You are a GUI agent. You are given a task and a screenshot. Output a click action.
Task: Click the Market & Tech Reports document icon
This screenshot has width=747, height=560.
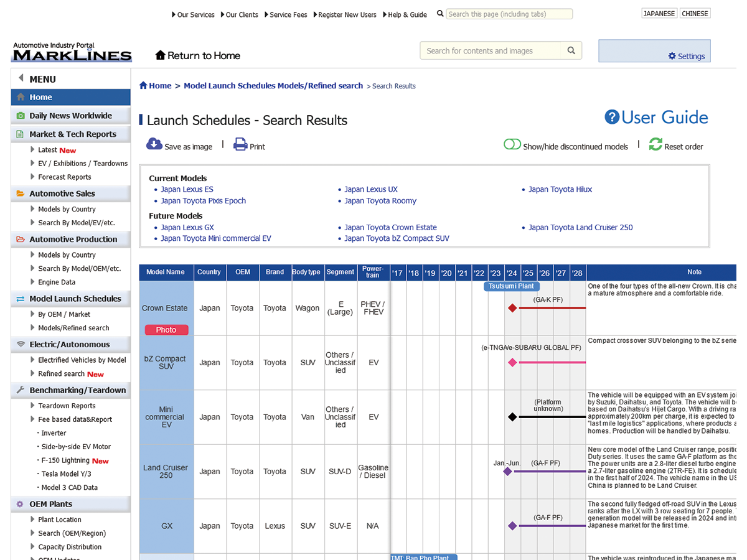[x=21, y=134]
